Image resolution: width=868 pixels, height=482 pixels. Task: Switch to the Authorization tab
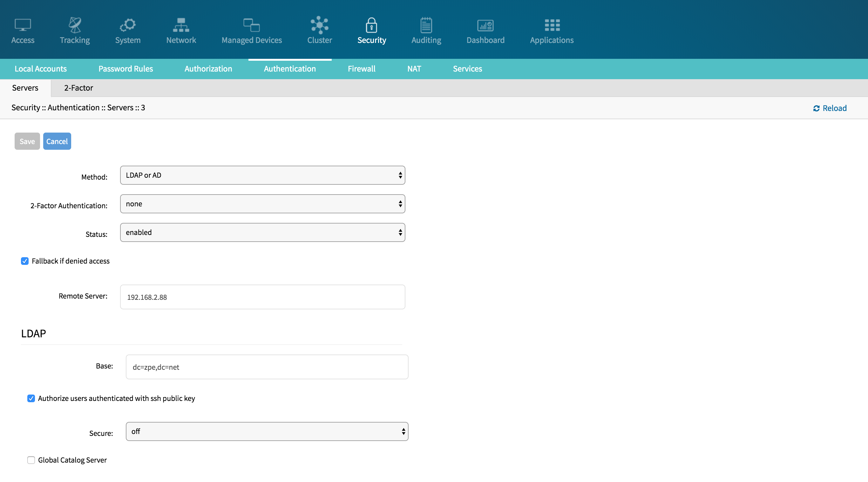tap(208, 69)
